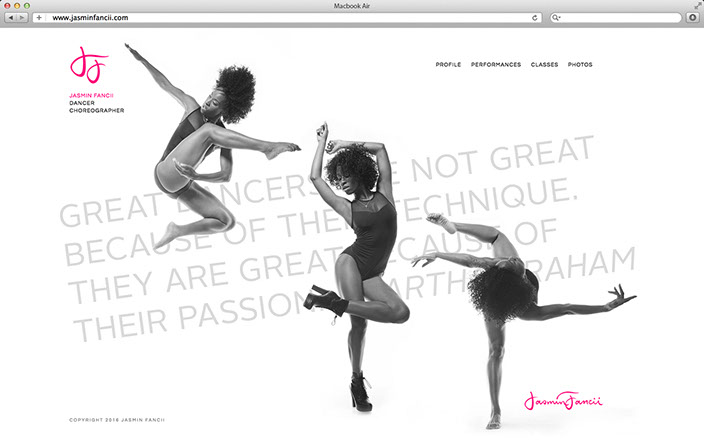The height and width of the screenshot is (440, 704).
Task: Click the browser back arrow button
Action: click(11, 18)
